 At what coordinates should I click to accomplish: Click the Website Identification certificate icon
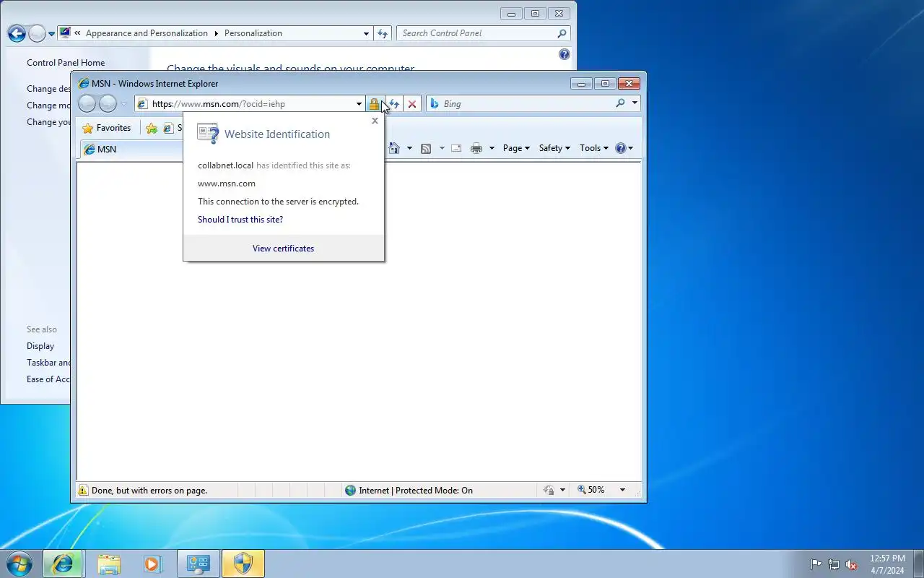pos(208,134)
